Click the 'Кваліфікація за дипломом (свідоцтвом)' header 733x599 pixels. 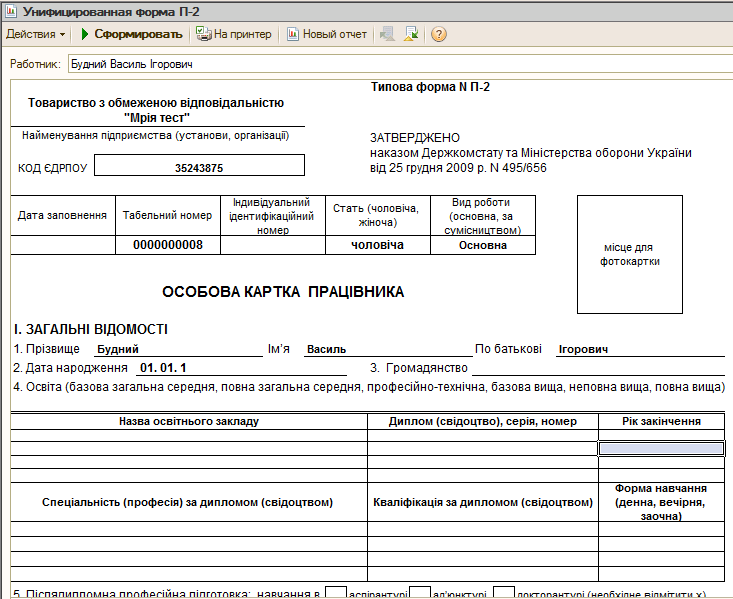tap(483, 502)
